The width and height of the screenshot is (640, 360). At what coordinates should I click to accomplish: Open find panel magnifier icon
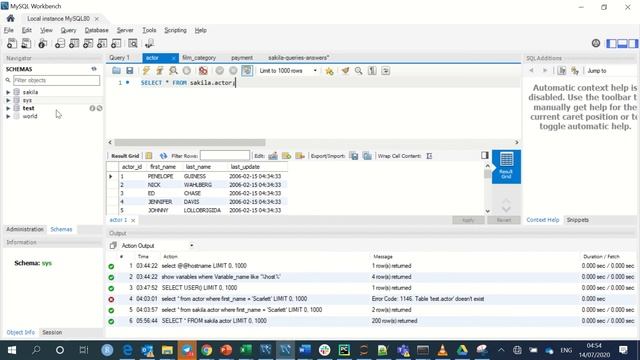click(358, 71)
